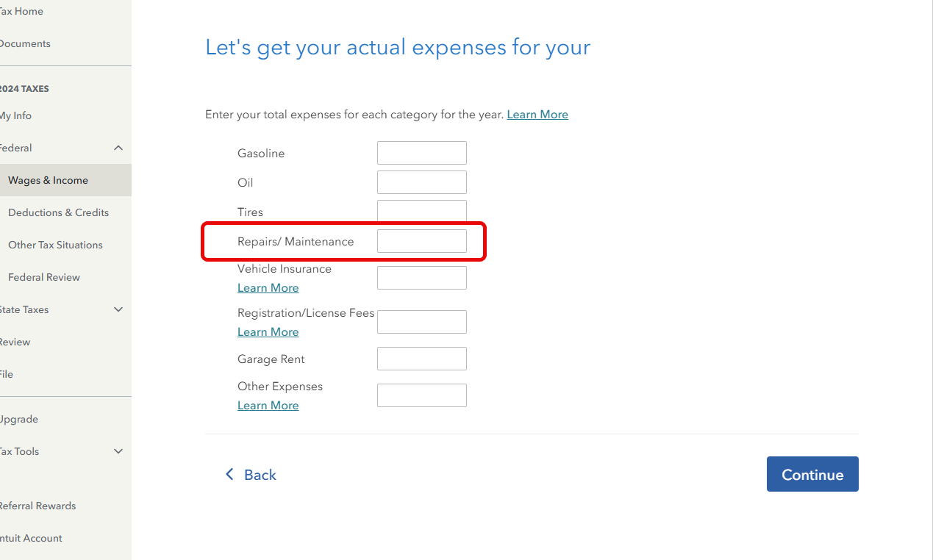The image size is (933, 560).
Task: Open Learn More link beside expenses instructions
Action: coord(537,115)
